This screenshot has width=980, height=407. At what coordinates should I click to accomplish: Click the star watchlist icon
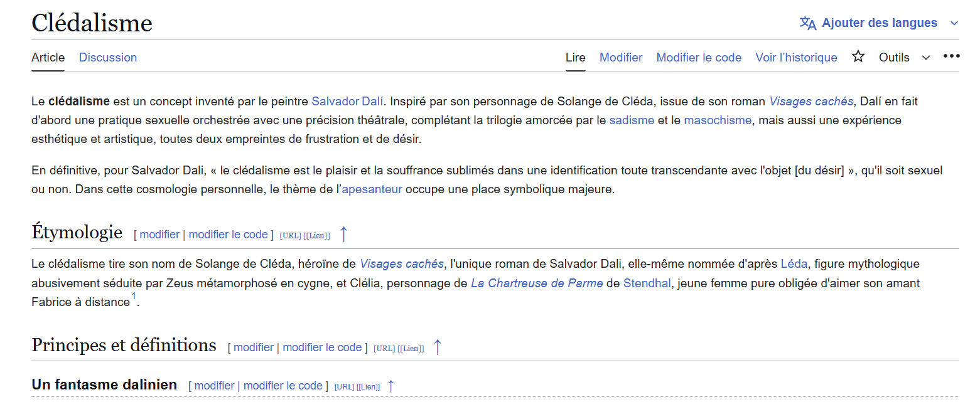[x=858, y=57]
